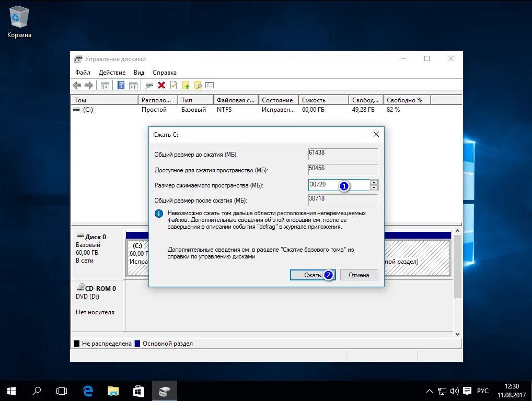Click the network tray icon
Screen dimensions: 532x401
click(x=442, y=391)
